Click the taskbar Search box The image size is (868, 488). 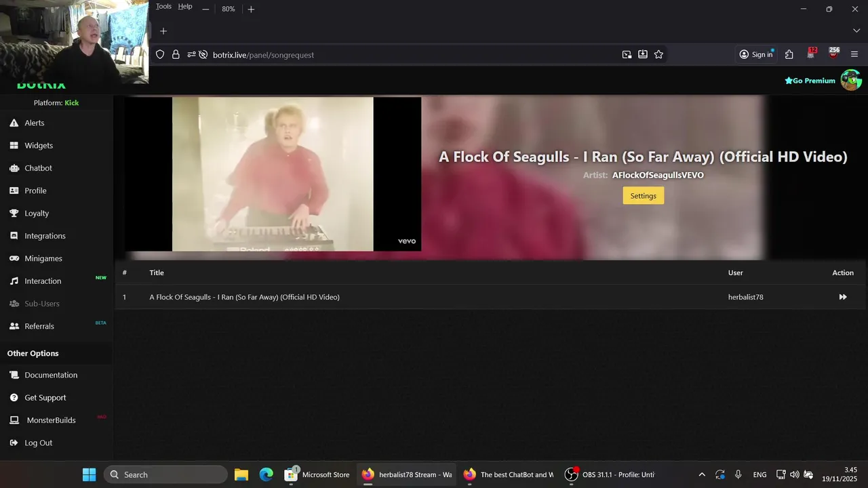(x=165, y=474)
